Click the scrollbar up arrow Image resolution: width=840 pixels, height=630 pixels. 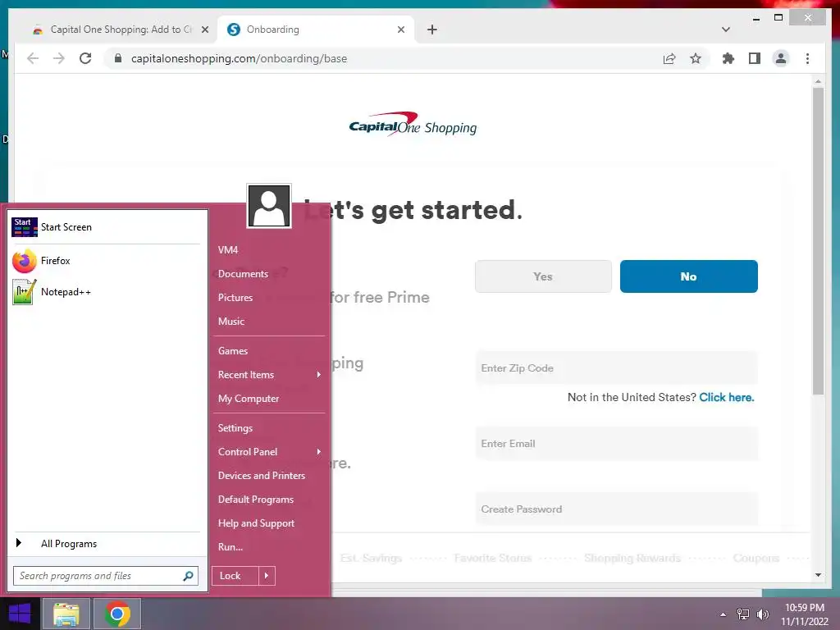(x=818, y=81)
